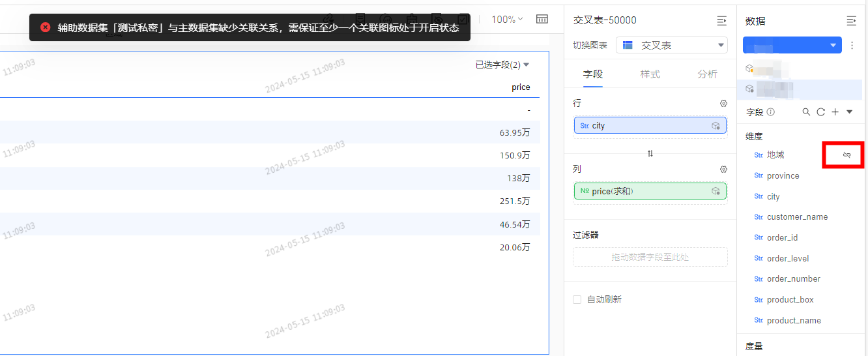The height and width of the screenshot is (356, 868).
Task: Open the column (列) settings gear
Action: point(723,169)
